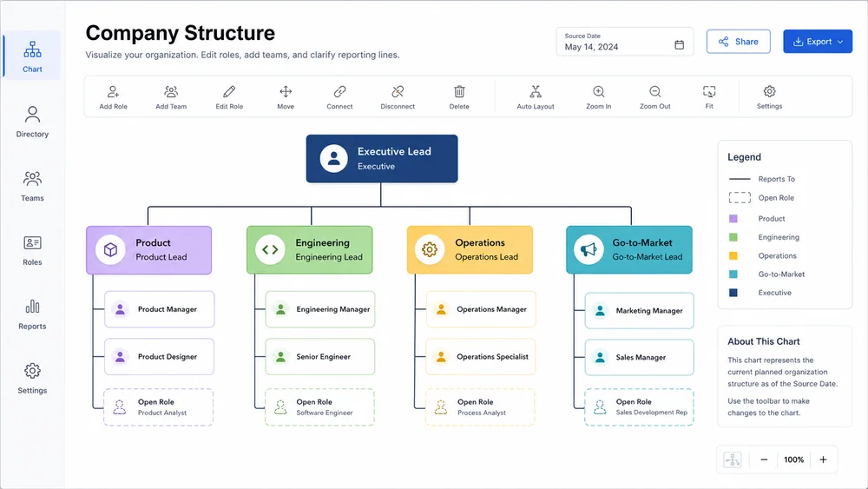Fit chart to screen with Fit tool
The image size is (868, 489).
tap(709, 97)
